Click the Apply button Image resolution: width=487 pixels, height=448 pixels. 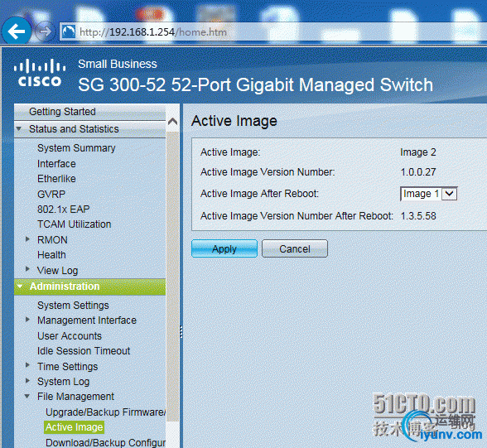point(224,248)
